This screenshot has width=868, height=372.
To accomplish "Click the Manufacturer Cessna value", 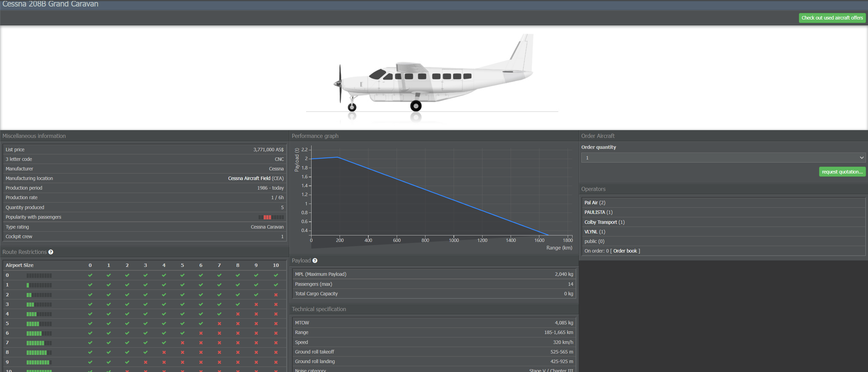I will point(276,169).
